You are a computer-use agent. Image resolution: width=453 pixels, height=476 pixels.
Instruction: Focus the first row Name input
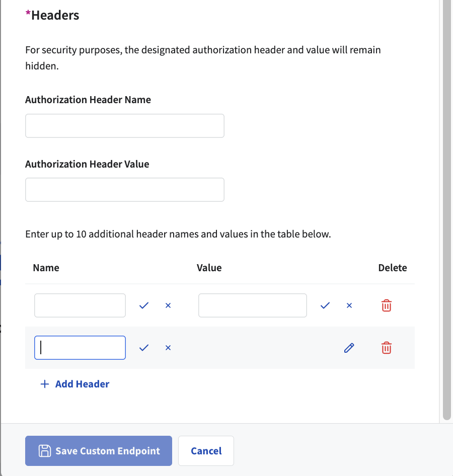pos(80,305)
